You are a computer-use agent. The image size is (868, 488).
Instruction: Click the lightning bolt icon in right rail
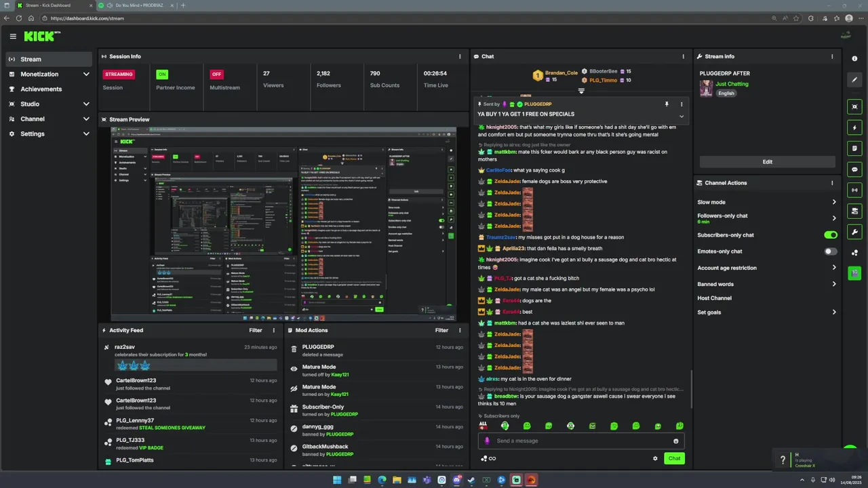pos(854,127)
